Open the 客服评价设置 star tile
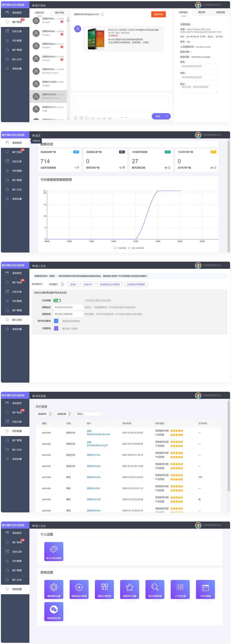 (129, 589)
